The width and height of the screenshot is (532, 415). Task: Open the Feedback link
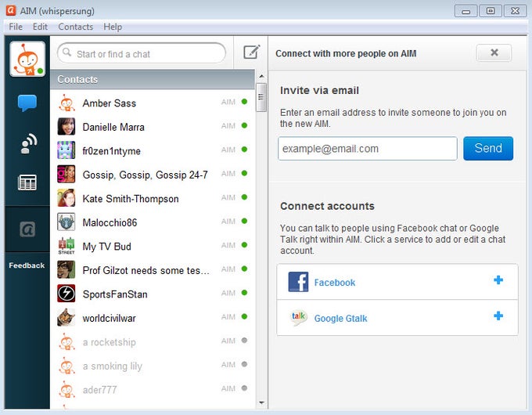click(27, 265)
